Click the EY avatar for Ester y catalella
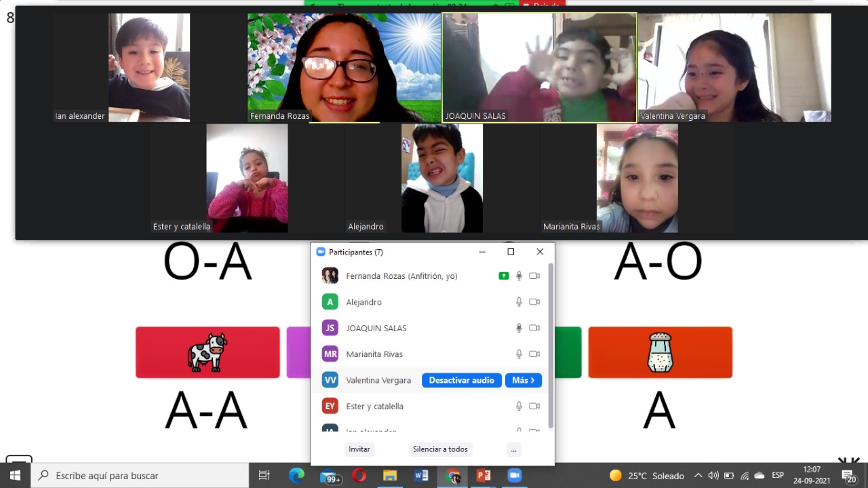Screen dimensions: 868x488 coord(330,406)
